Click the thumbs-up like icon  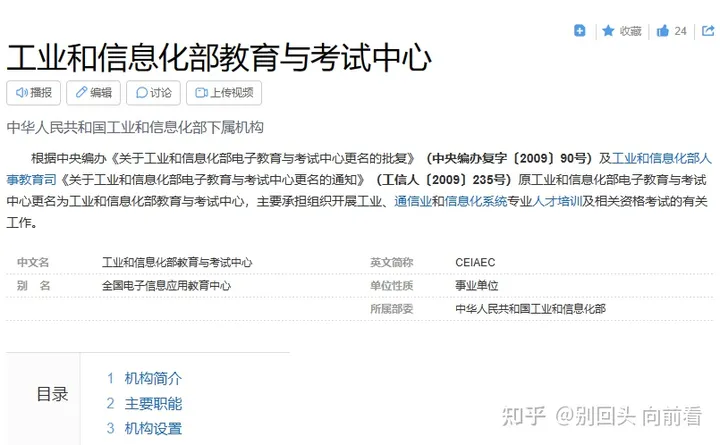point(663,31)
